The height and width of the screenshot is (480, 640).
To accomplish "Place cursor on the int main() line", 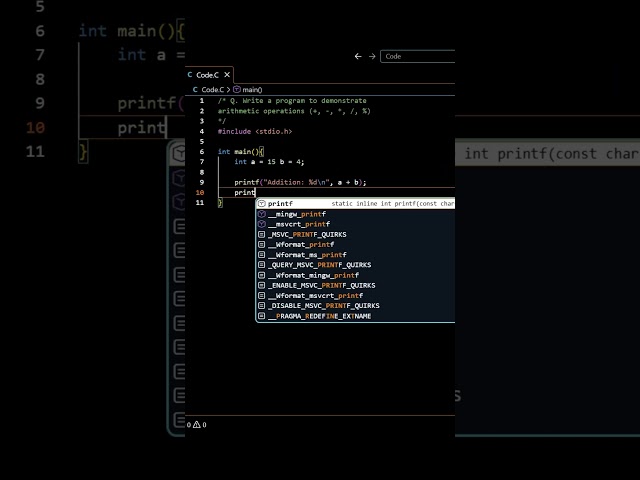I will click(x=241, y=151).
